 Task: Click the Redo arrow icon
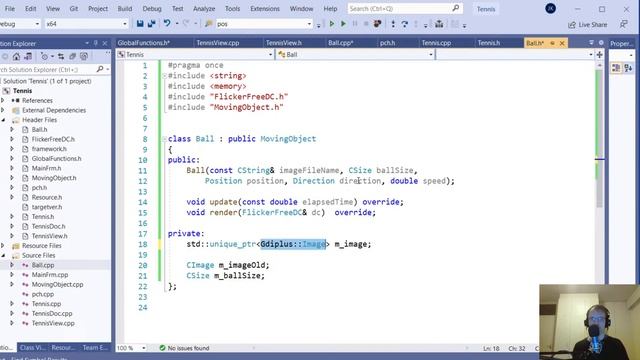pyautogui.click(x=186, y=24)
